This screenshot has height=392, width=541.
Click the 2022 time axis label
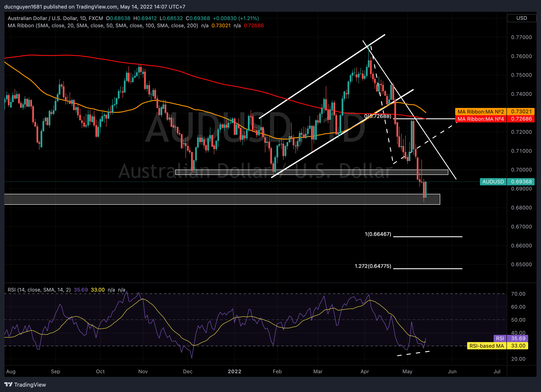click(234, 371)
